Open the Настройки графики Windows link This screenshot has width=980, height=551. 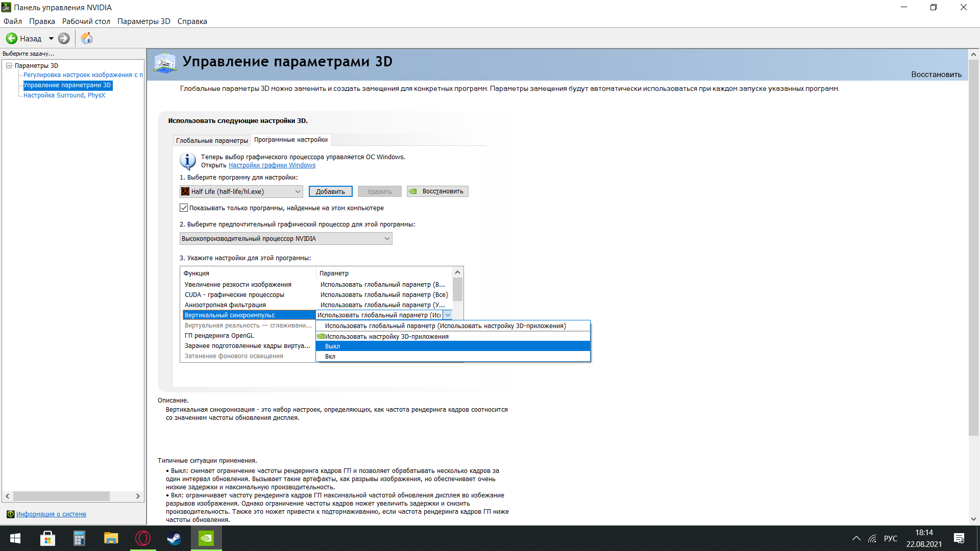tap(272, 165)
